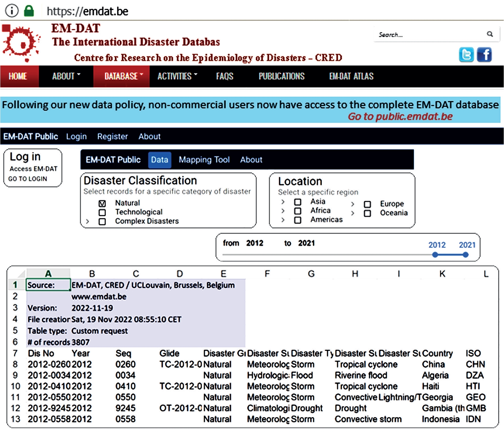504x432 pixels.
Task: Expand the Complex Disasters category
Action: (88, 221)
